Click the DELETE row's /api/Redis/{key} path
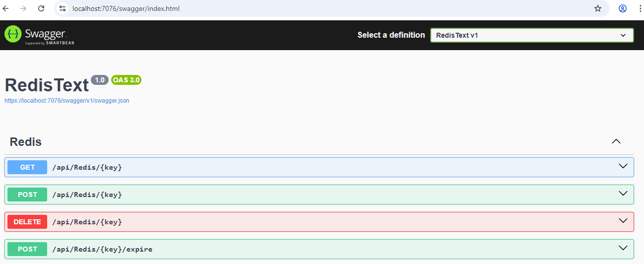 (87, 222)
